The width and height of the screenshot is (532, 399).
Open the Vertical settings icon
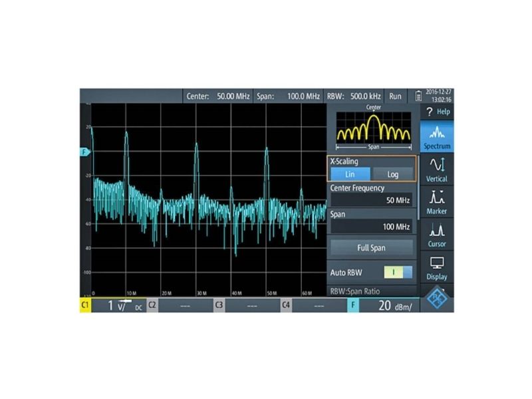click(437, 170)
